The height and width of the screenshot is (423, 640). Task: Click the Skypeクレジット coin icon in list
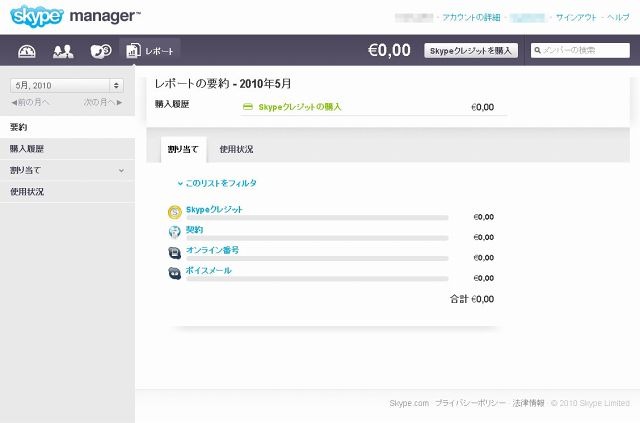tap(175, 212)
